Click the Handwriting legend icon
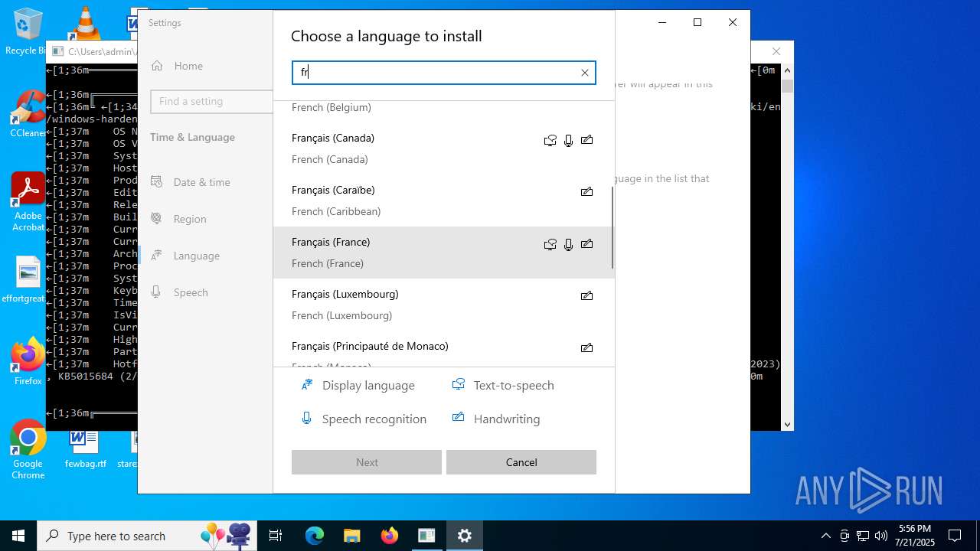The height and width of the screenshot is (551, 980). (x=458, y=418)
